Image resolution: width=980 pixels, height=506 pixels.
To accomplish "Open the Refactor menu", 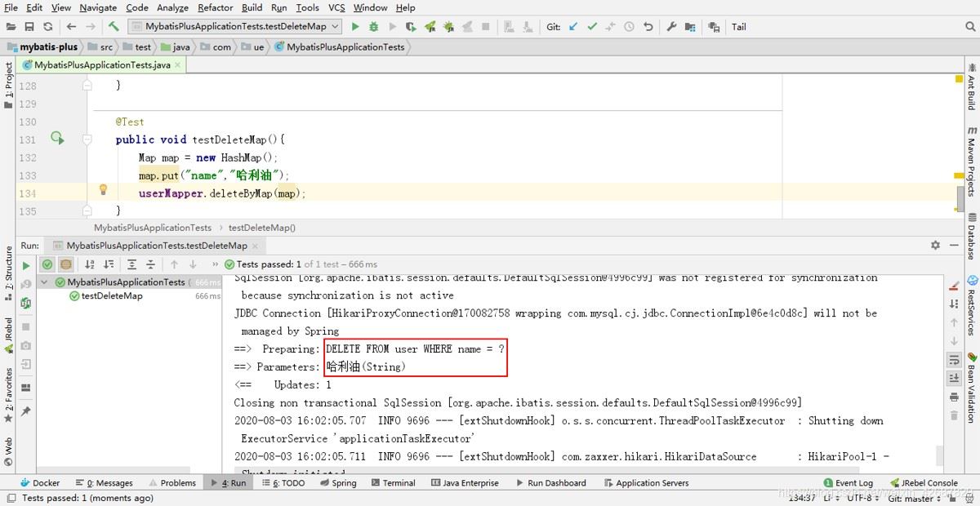I will pos(216,7).
